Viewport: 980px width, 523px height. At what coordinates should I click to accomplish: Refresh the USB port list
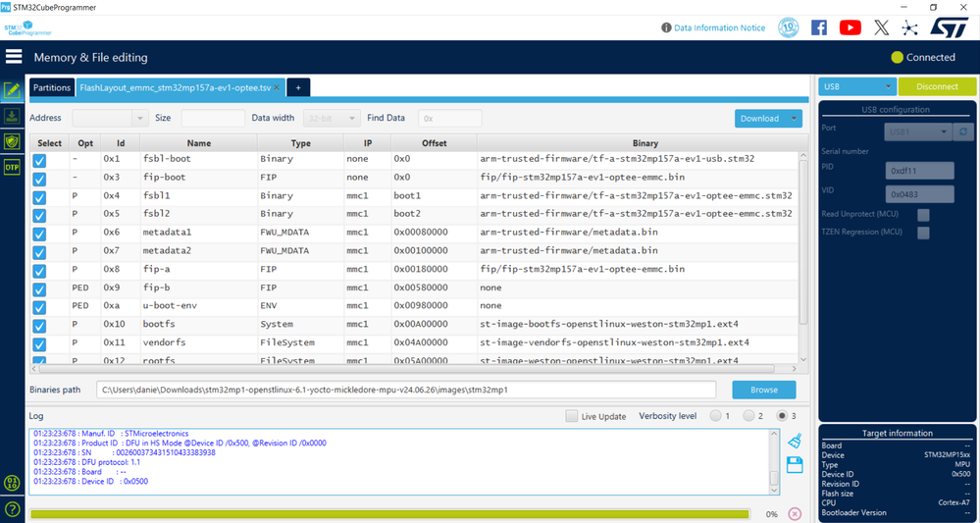tap(962, 132)
